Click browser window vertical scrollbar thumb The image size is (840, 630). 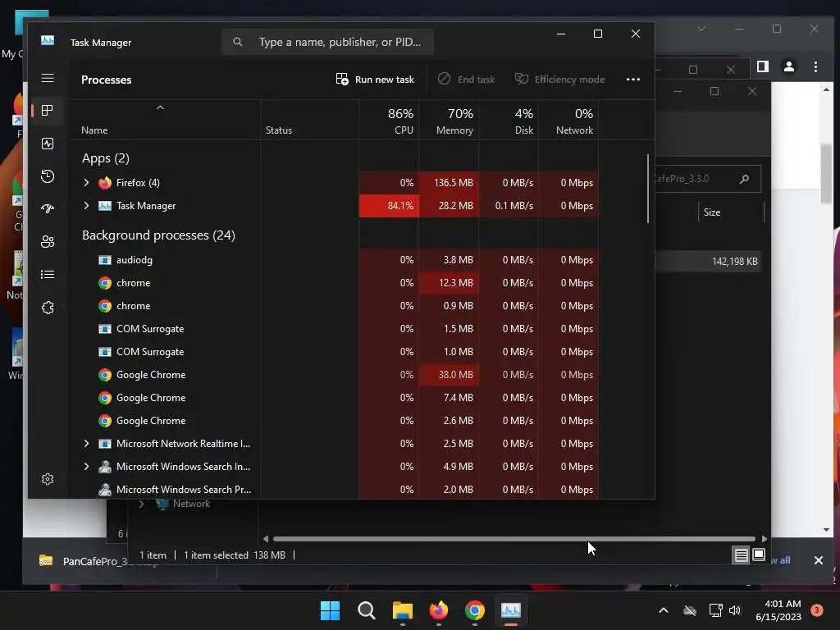pos(826,174)
